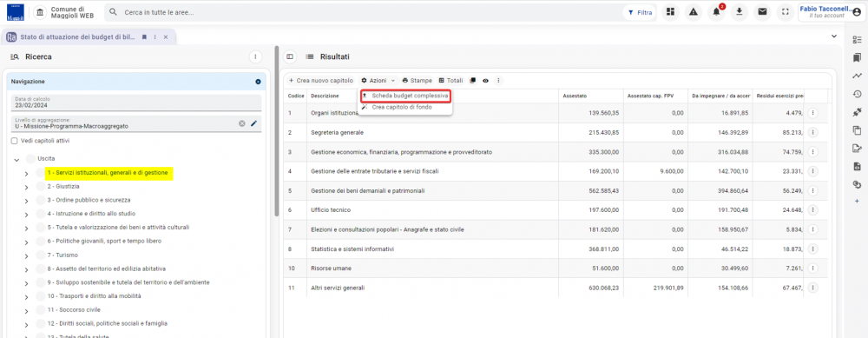Click the Filtra button
The height and width of the screenshot is (338, 868).
pos(640,12)
